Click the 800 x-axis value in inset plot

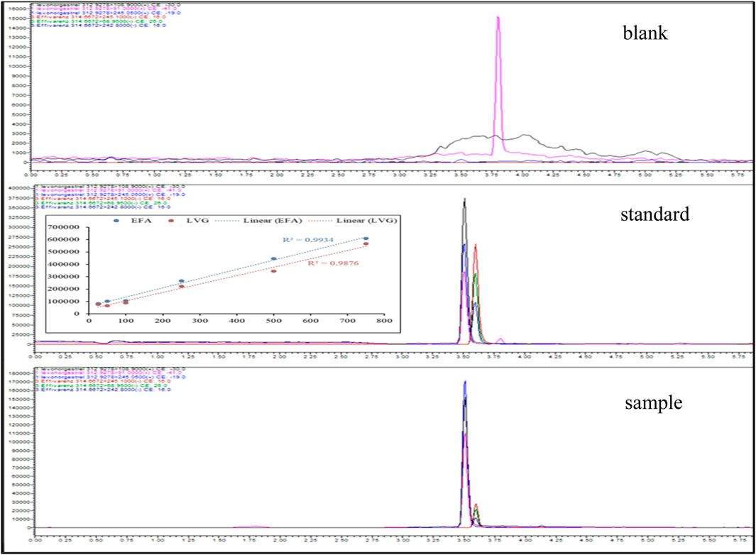[x=384, y=321]
